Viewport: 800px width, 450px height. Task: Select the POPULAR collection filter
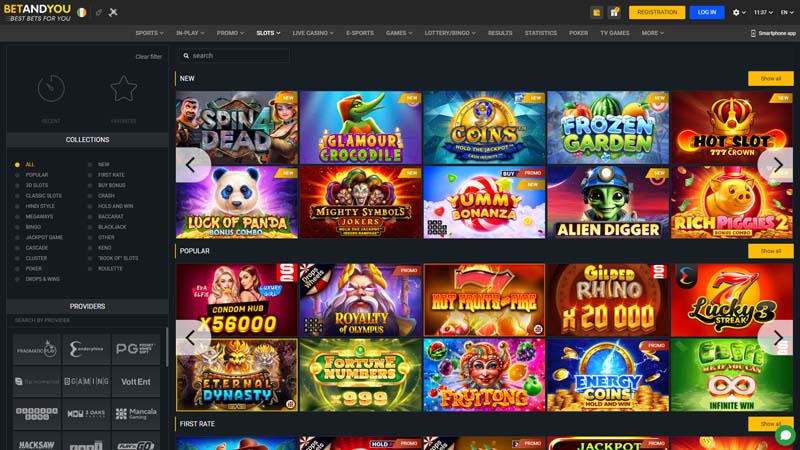37,175
